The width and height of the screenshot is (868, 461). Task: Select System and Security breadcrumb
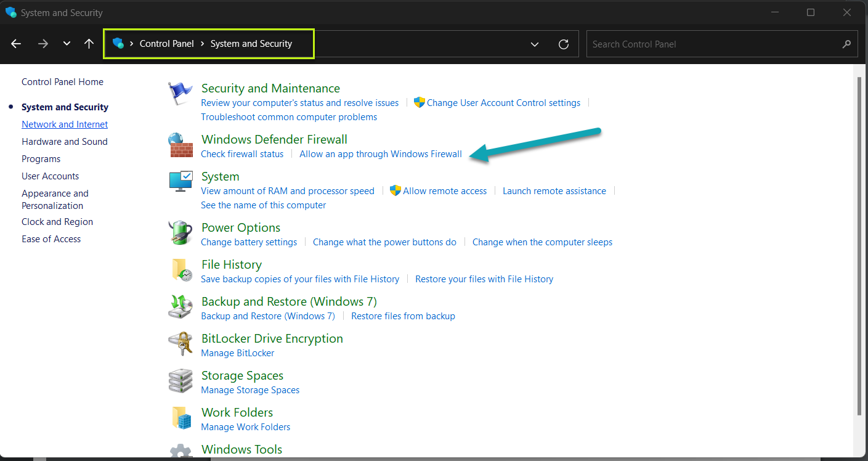click(251, 44)
